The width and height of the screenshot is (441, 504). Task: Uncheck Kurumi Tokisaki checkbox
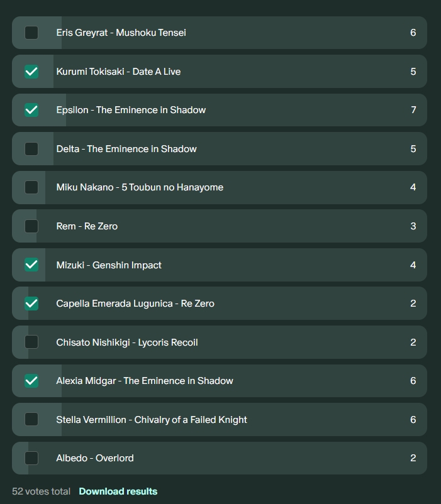pyautogui.click(x=31, y=72)
